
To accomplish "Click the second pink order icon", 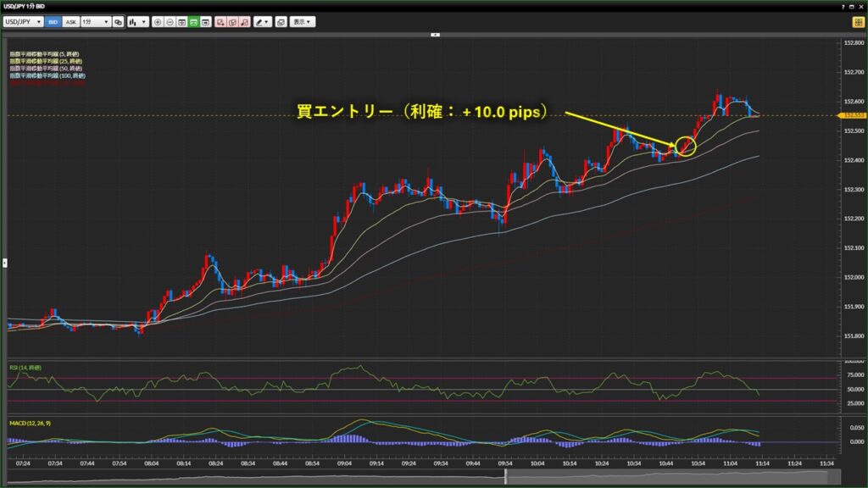I will pyautogui.click(x=231, y=21).
